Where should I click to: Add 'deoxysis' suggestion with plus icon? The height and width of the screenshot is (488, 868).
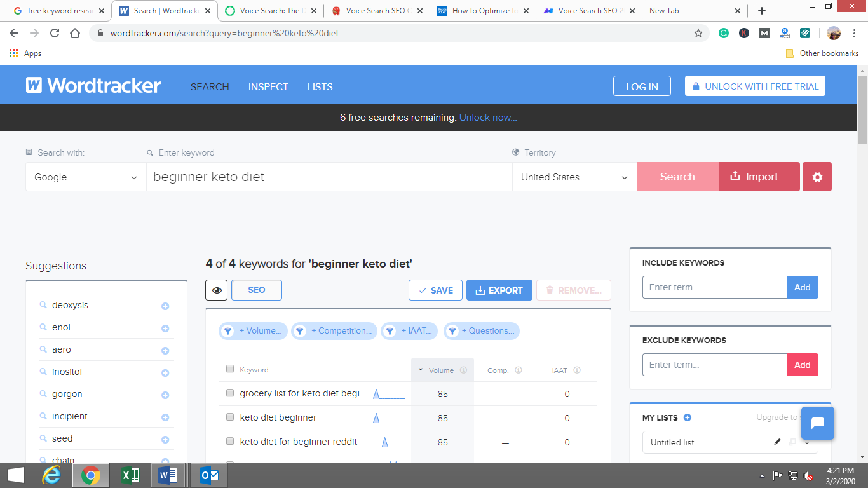click(x=165, y=306)
